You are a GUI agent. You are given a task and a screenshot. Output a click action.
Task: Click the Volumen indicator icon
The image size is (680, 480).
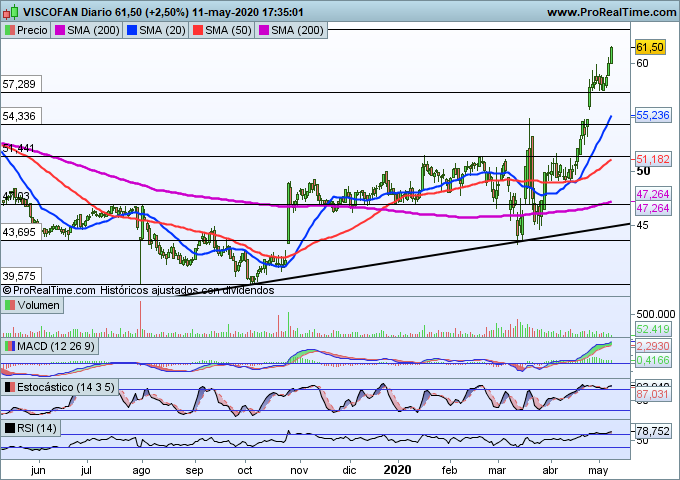pos(10,305)
